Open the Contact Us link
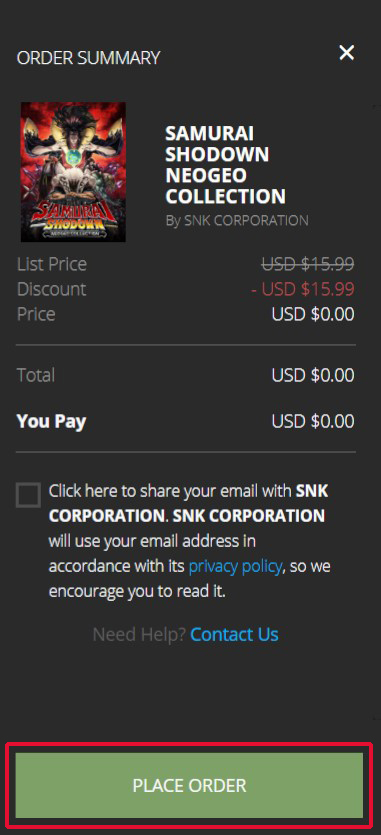 click(x=234, y=634)
